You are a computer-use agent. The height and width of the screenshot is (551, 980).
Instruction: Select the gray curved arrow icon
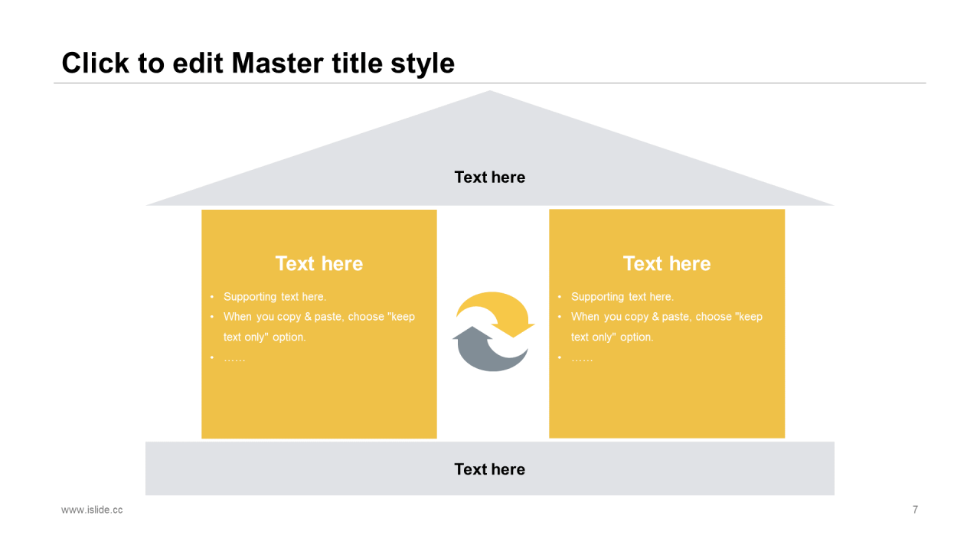click(x=488, y=350)
